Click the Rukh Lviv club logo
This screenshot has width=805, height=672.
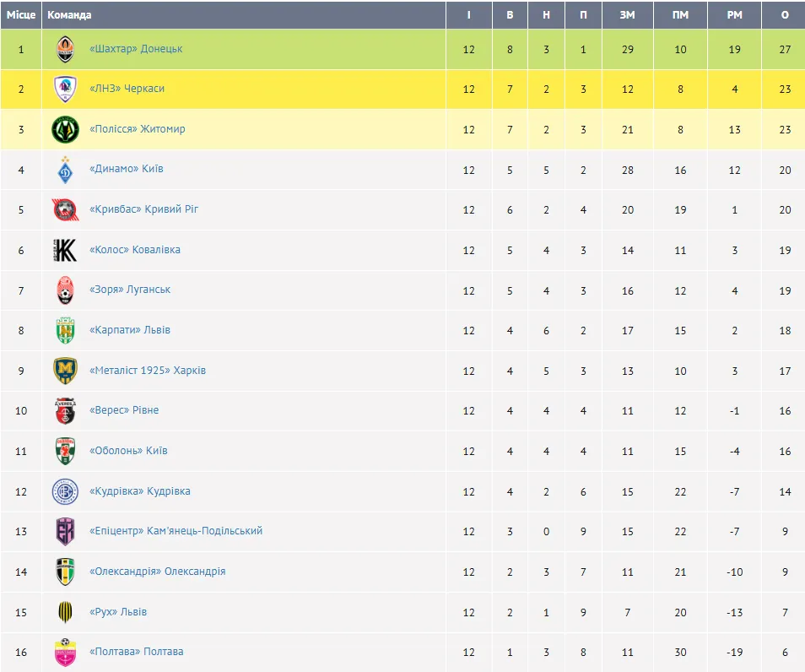pyautogui.click(x=65, y=612)
